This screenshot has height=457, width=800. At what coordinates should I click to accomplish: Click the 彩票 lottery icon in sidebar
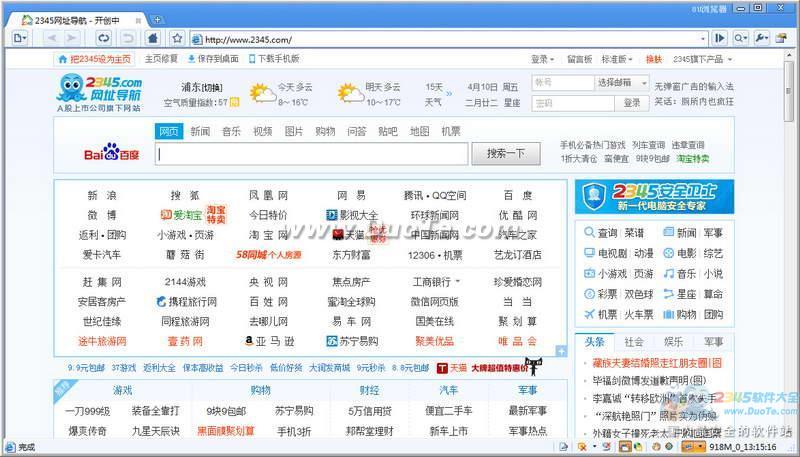(x=589, y=294)
